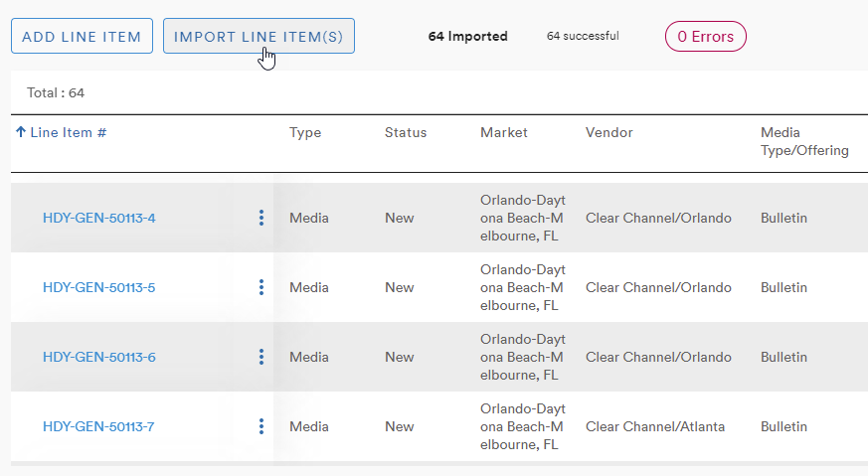Click the Status column header
Image resolution: width=868 pixels, height=476 pixels.
click(x=406, y=132)
